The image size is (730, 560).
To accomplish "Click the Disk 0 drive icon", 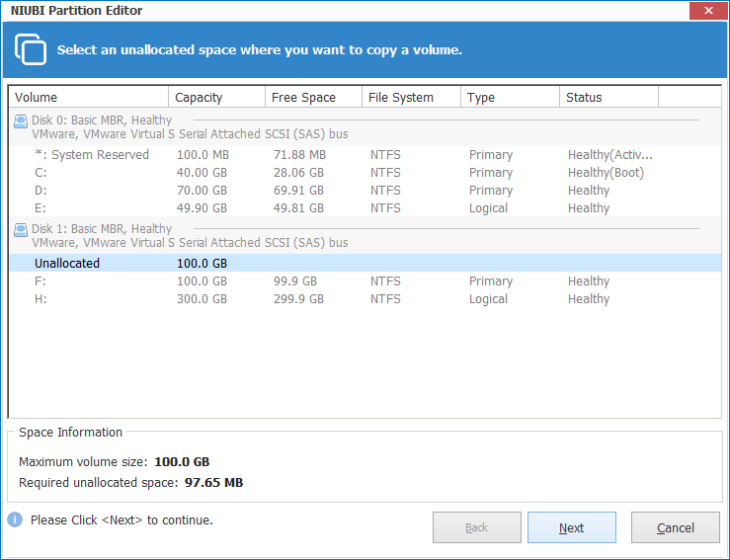I will pyautogui.click(x=21, y=120).
